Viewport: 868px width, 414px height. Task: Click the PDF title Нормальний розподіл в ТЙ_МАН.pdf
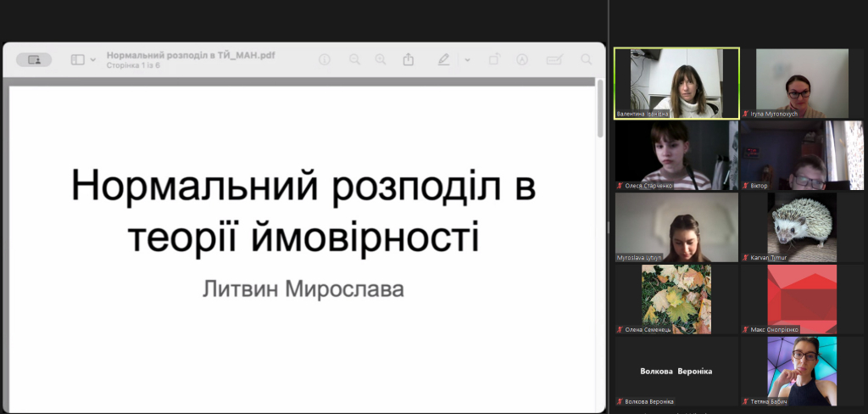pyautogui.click(x=191, y=55)
